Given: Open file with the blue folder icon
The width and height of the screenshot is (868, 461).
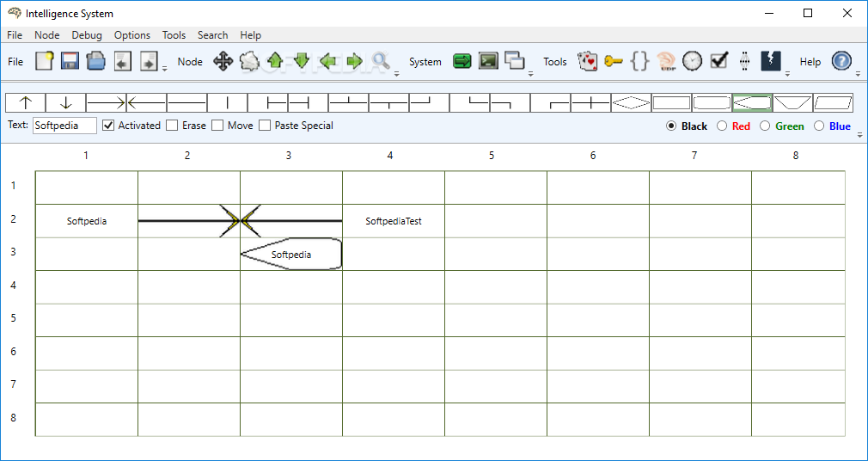Looking at the screenshot, I should click(x=95, y=61).
